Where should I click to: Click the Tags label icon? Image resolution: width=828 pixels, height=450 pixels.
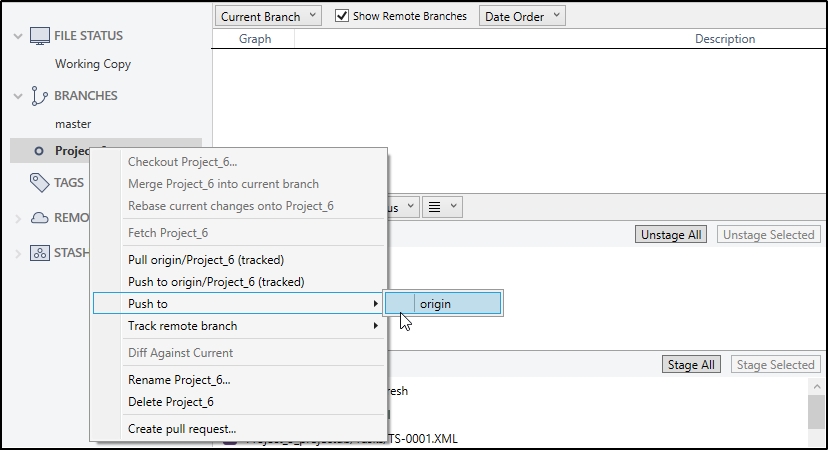[40, 183]
